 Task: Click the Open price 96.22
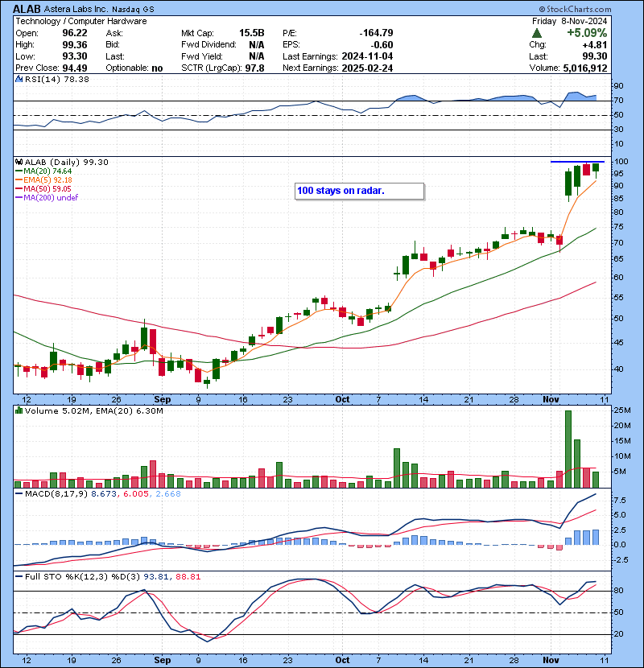pyautogui.click(x=75, y=33)
